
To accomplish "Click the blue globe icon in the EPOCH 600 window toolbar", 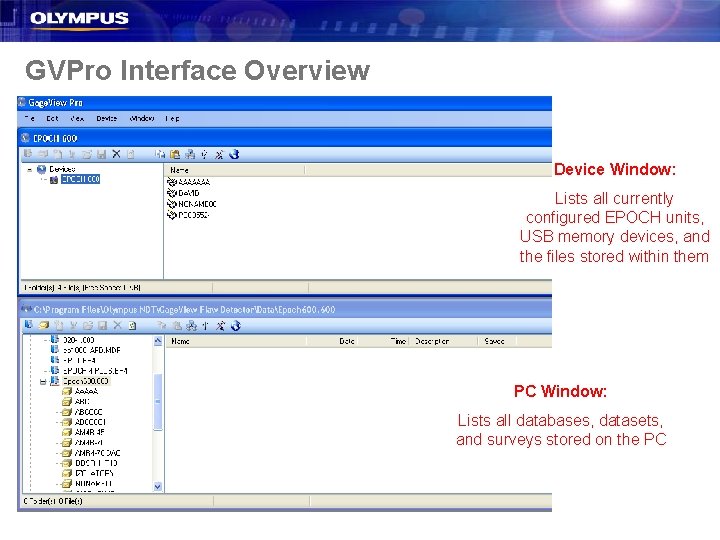I will [x=234, y=154].
